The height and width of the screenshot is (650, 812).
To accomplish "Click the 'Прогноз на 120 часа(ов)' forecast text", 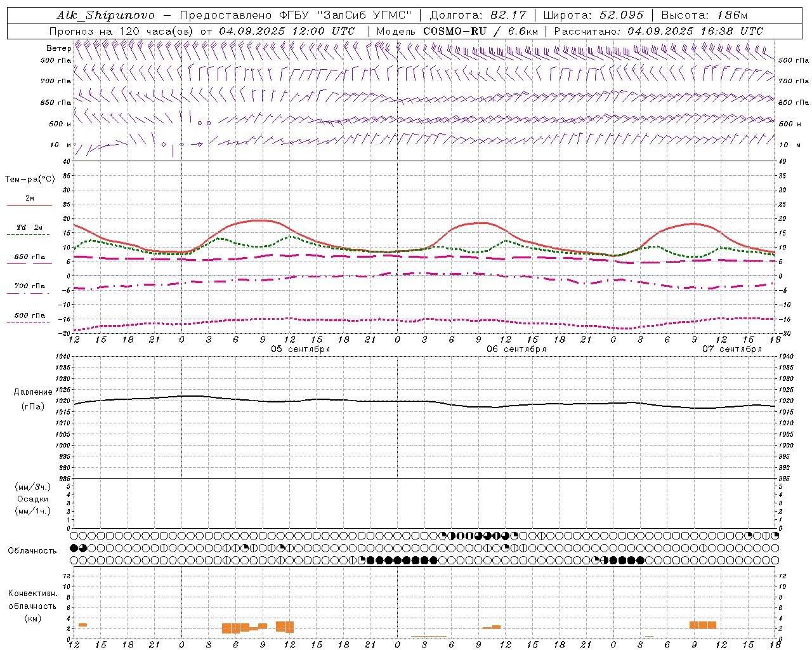I will [x=122, y=31].
